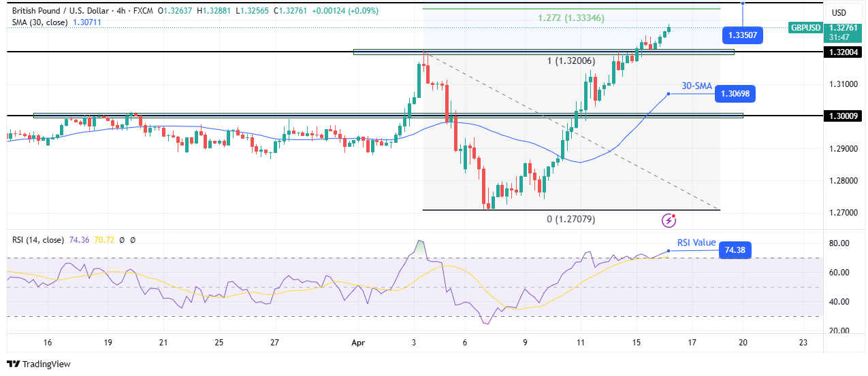Click the 1.32004 horizontal line price label
Image resolution: width=868 pixels, height=376 pixels.
coord(844,52)
